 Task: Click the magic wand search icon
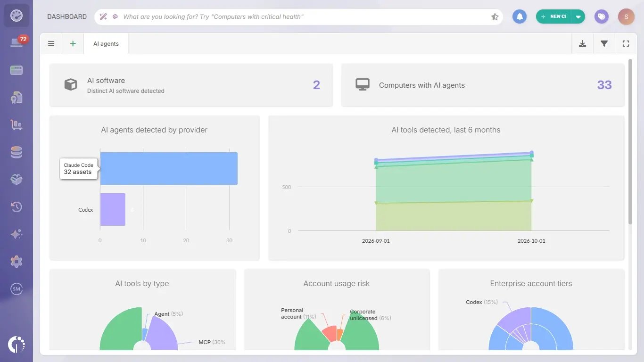103,16
